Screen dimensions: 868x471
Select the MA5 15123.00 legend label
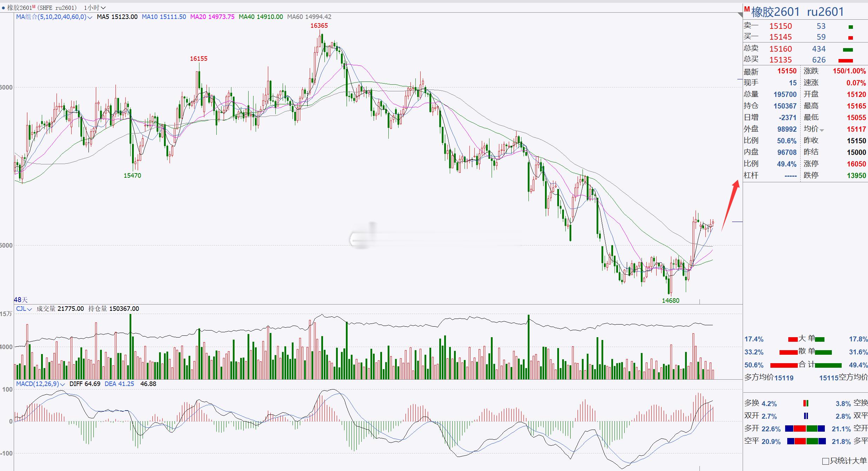click(x=117, y=17)
